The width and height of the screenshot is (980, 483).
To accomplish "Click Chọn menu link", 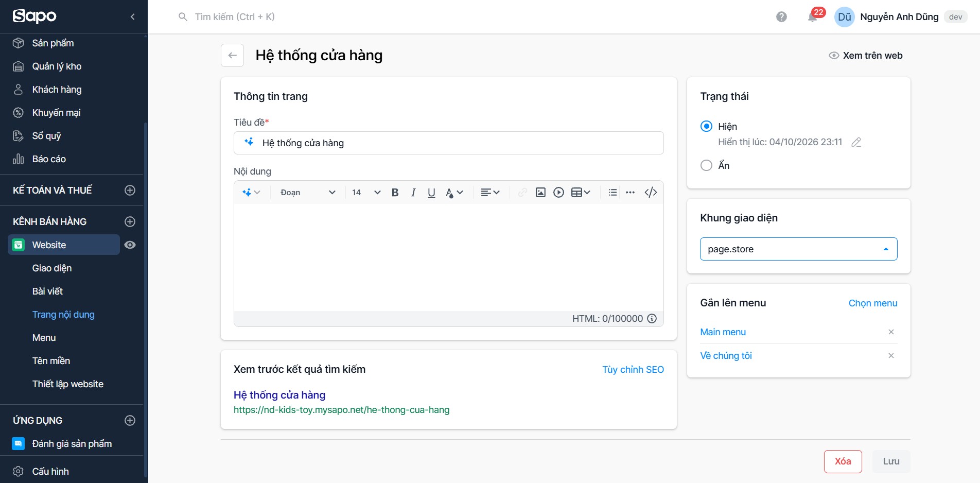I will click(873, 303).
